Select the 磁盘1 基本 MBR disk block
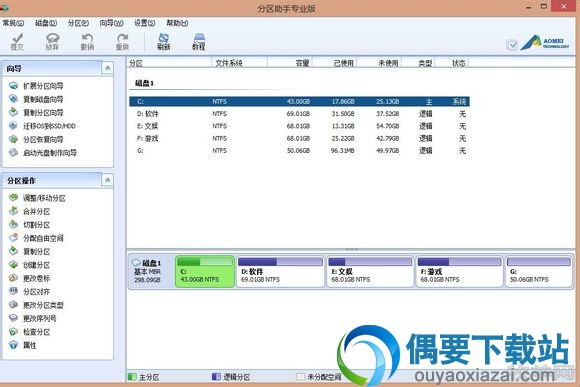Viewport: 580px width, 387px height. [x=151, y=272]
